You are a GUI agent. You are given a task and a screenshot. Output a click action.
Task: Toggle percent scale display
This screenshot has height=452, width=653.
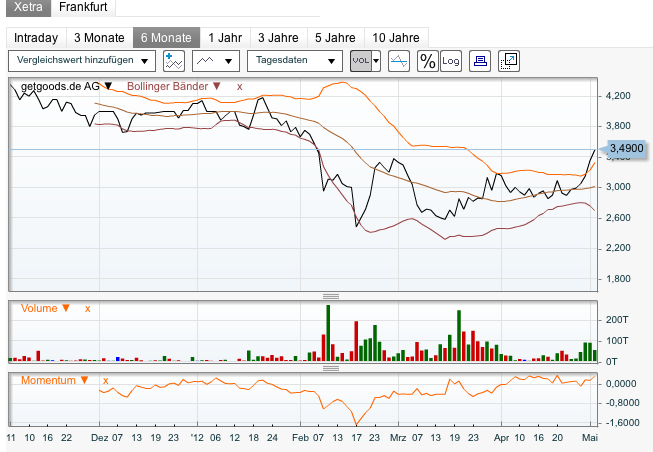428,61
